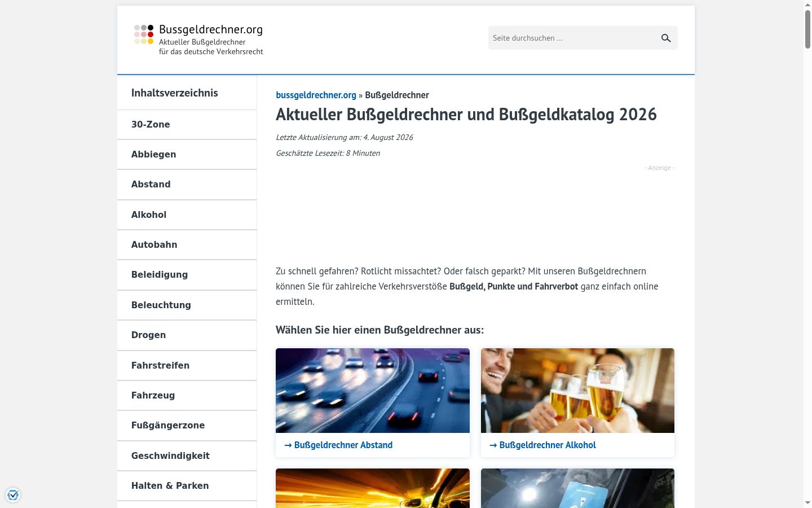This screenshot has height=508, width=812.
Task: Choose Autobahn in the sidebar
Action: click(187, 245)
